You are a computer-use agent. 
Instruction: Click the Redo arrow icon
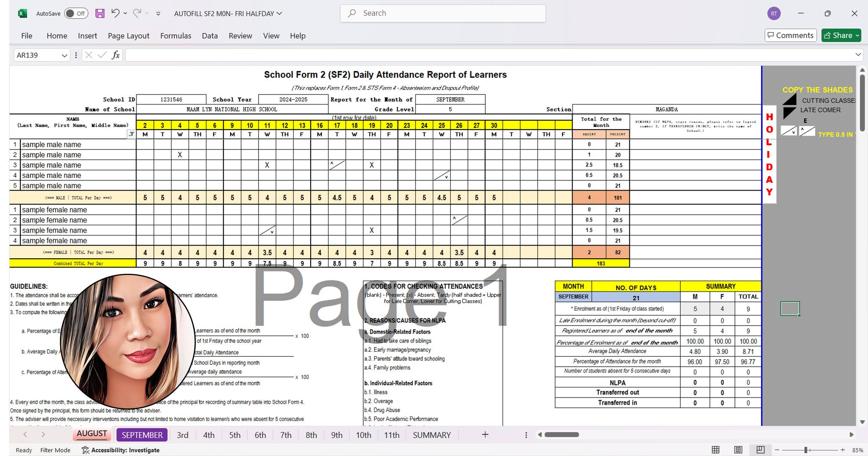tap(137, 13)
